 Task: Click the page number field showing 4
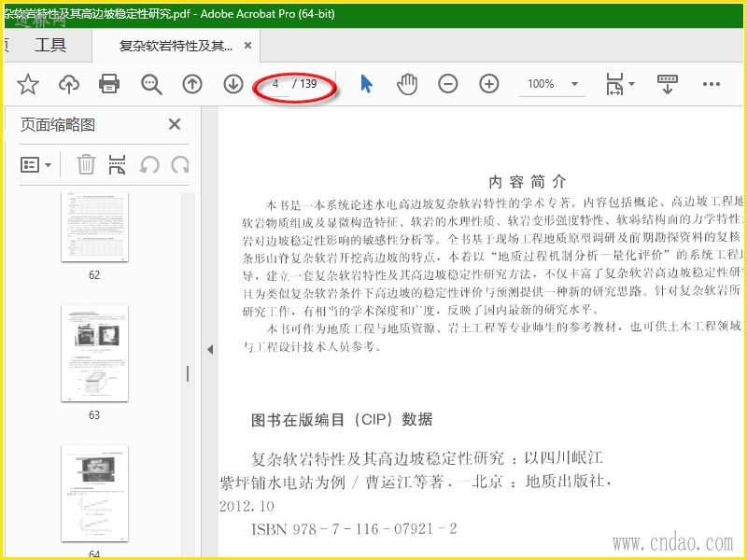click(x=275, y=84)
